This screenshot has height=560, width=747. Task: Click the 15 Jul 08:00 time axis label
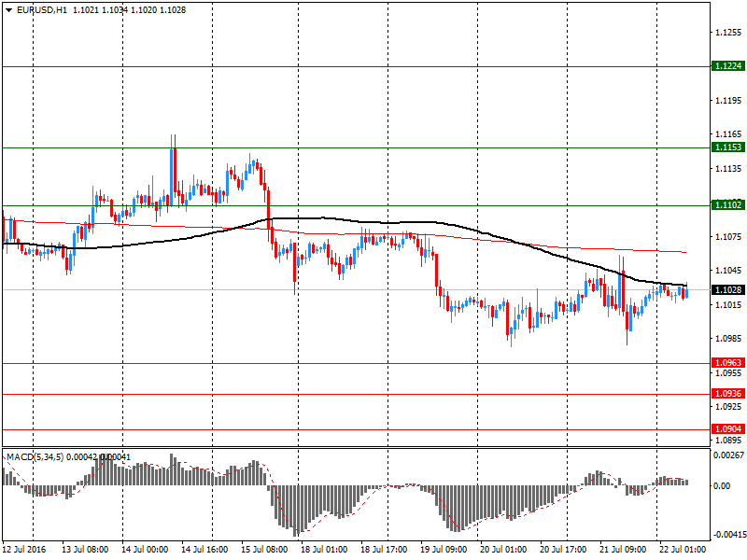pyautogui.click(x=264, y=550)
